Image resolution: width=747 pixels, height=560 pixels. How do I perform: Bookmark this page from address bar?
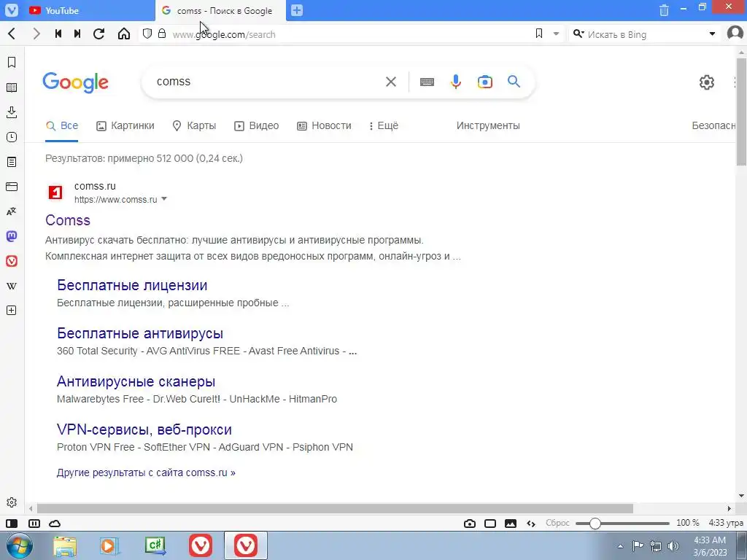(539, 34)
